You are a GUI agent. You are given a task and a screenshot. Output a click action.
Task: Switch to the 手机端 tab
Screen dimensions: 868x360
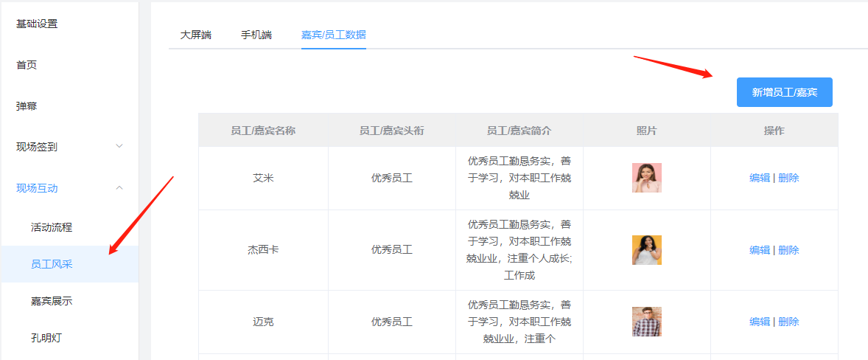pos(256,35)
